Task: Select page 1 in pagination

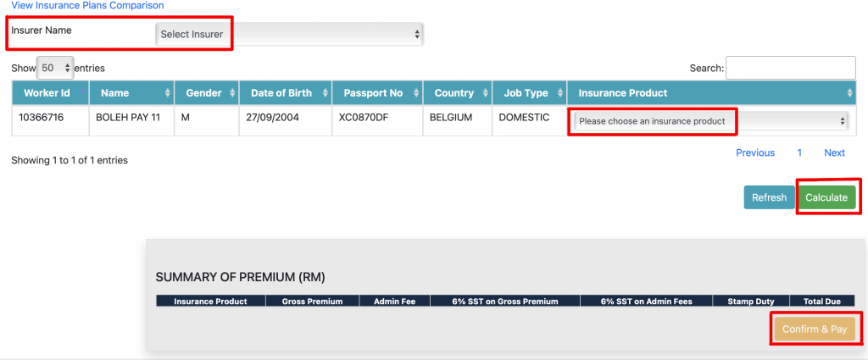Action: [x=799, y=153]
